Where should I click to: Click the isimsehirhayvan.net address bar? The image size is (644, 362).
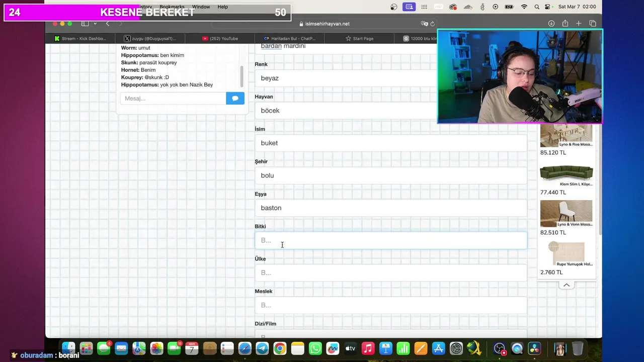(324, 24)
